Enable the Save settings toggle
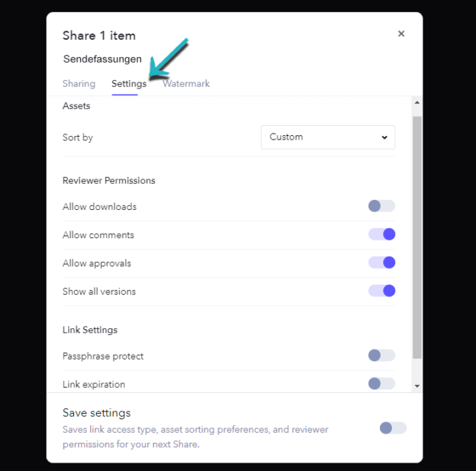 (x=393, y=428)
